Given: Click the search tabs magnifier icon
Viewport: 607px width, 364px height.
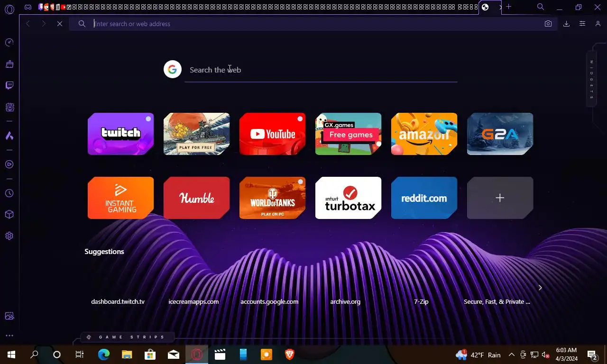Looking at the screenshot, I should (541, 7).
